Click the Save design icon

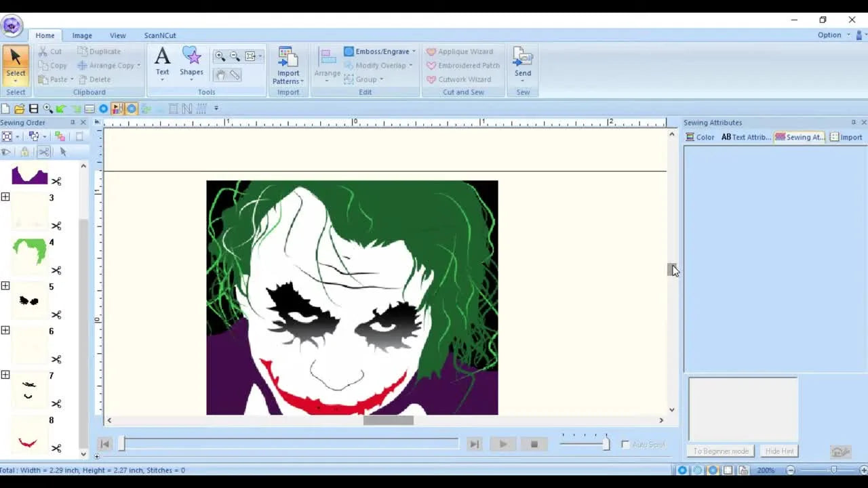33,108
